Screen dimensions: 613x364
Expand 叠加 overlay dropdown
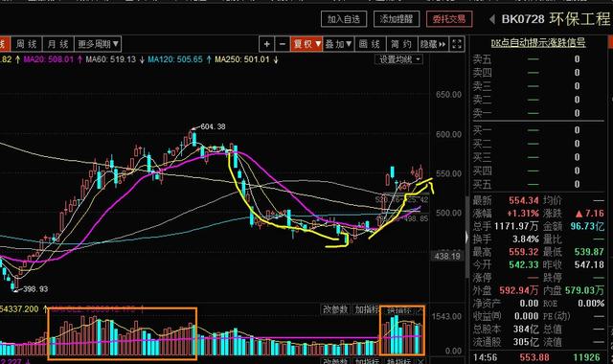(338, 44)
